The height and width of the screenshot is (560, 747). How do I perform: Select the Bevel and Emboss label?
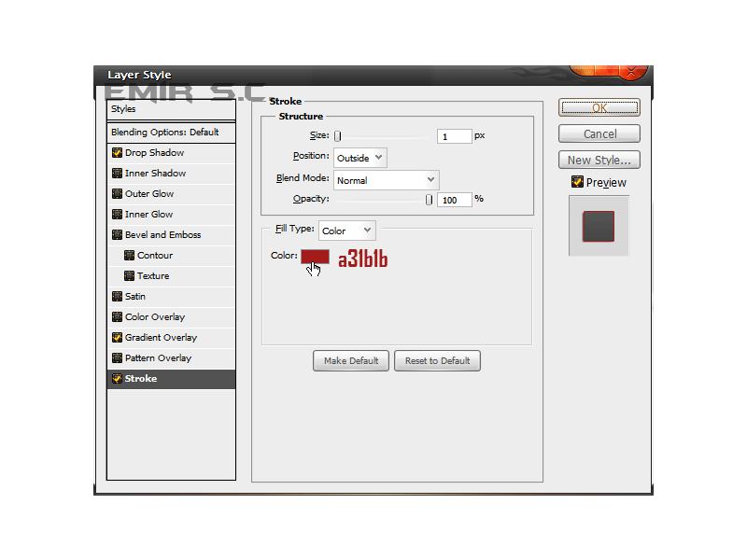click(x=162, y=235)
